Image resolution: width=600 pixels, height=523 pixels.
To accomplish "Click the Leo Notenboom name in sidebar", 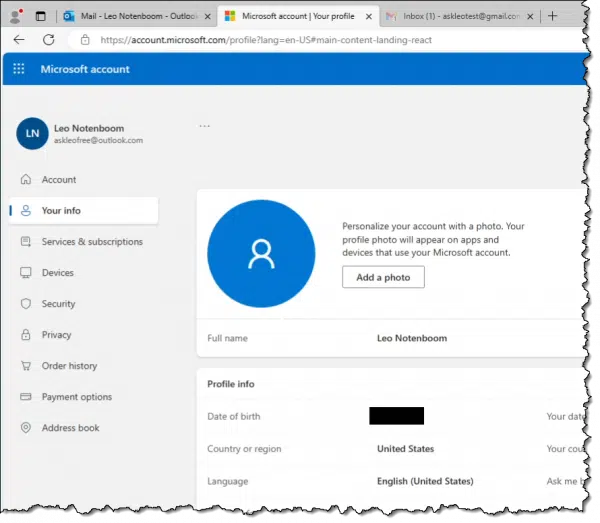I will (89, 128).
